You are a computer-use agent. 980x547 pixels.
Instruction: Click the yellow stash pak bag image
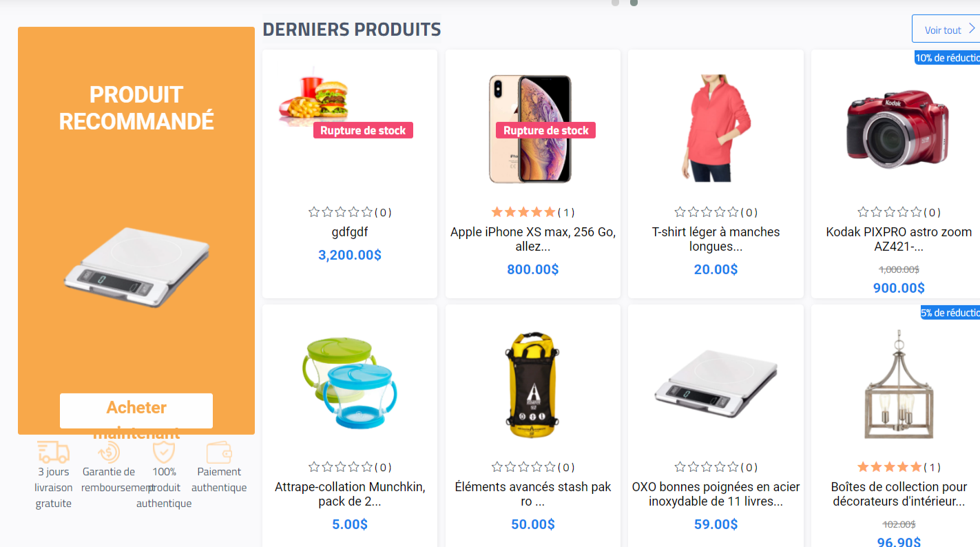coord(532,384)
